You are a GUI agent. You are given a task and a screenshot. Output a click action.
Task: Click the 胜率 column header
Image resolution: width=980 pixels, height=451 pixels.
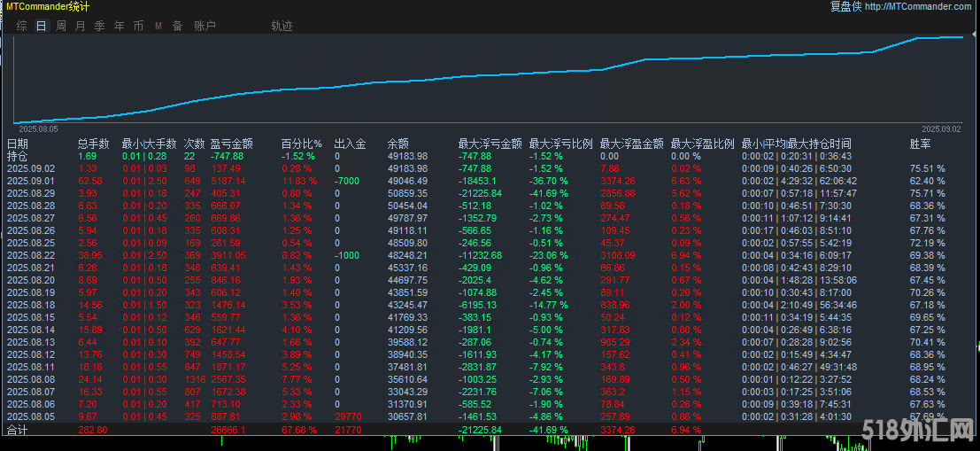pos(920,144)
